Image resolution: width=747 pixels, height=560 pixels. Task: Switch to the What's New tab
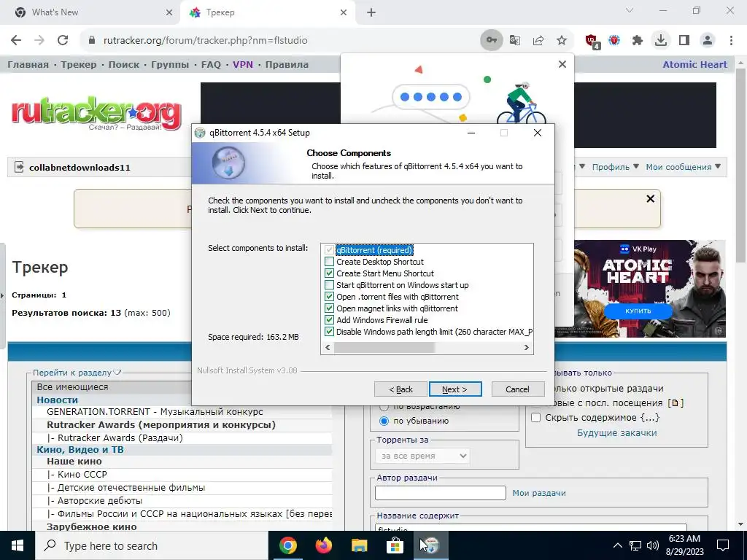[x=90, y=13]
